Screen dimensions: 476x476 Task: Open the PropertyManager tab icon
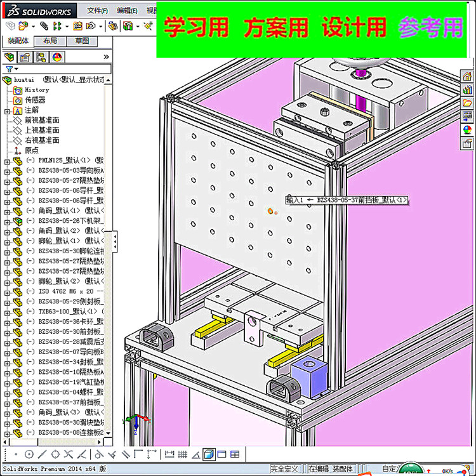coord(25,57)
